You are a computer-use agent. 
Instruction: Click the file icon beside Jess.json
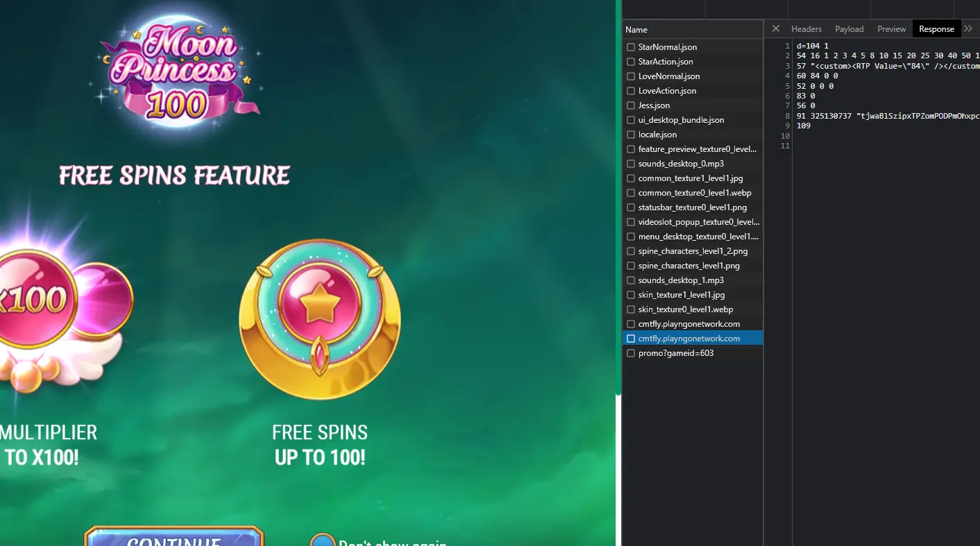(x=631, y=105)
